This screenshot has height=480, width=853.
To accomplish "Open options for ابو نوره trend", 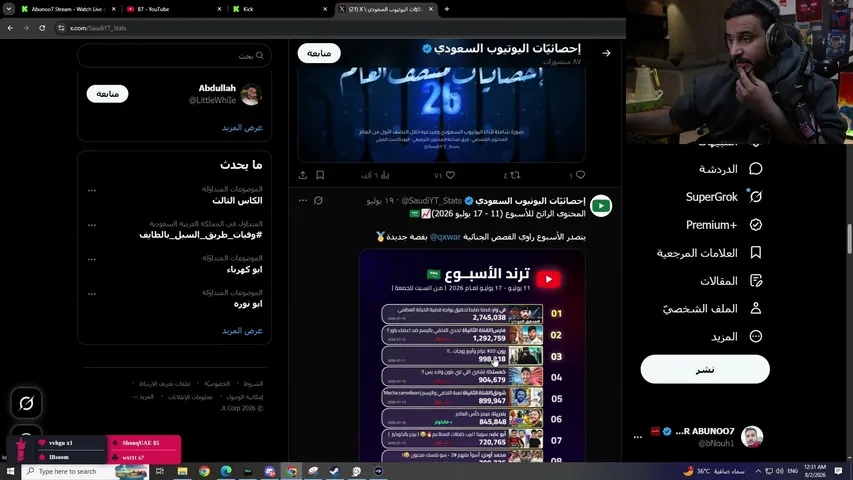I will point(92,294).
